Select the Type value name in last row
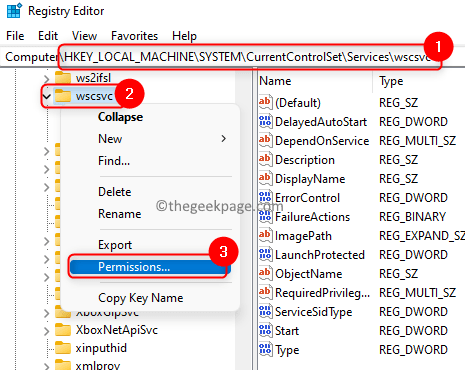This screenshot has width=465, height=370. (x=287, y=350)
